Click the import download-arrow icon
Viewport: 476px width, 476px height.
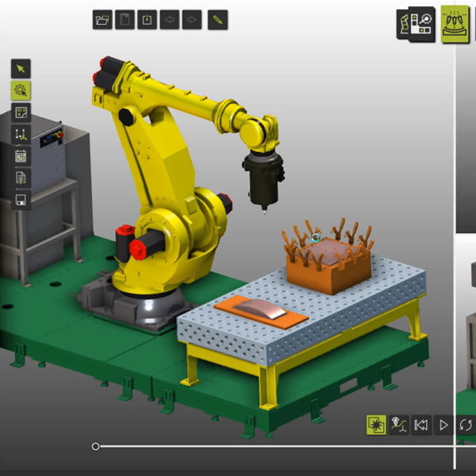146,20
